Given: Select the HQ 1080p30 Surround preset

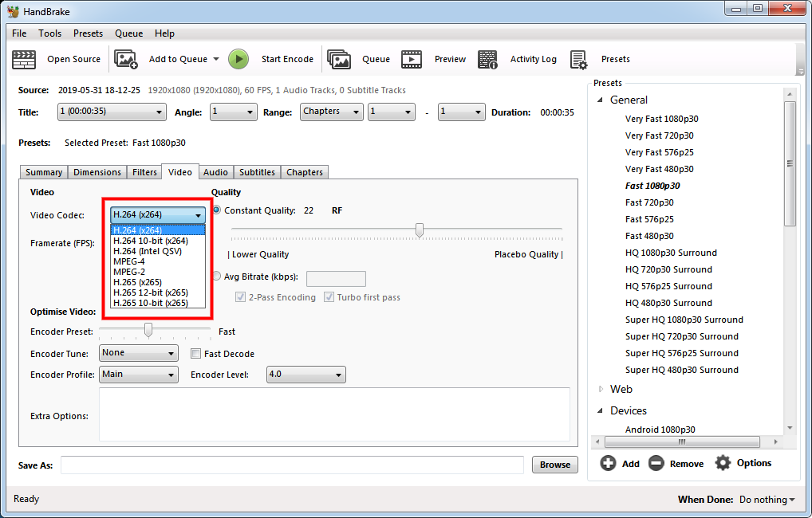Looking at the screenshot, I should pyautogui.click(x=671, y=253).
